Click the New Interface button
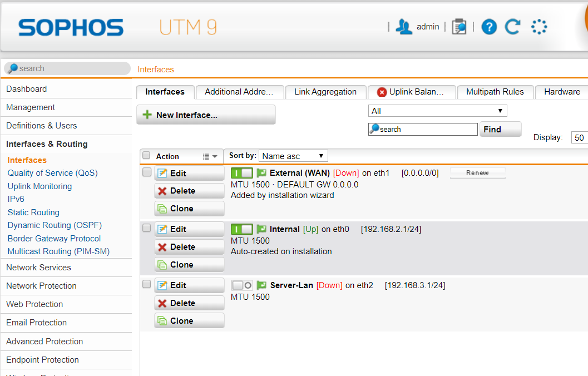 pos(206,115)
